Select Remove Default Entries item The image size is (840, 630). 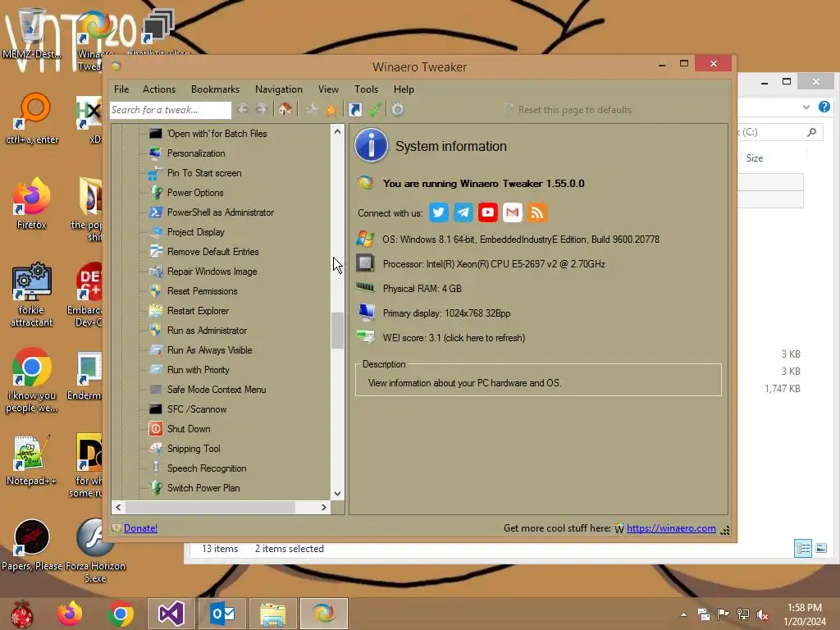coord(212,252)
